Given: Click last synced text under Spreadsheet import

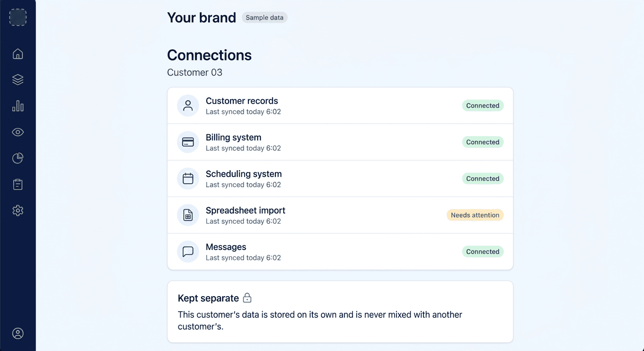Looking at the screenshot, I should click(243, 222).
